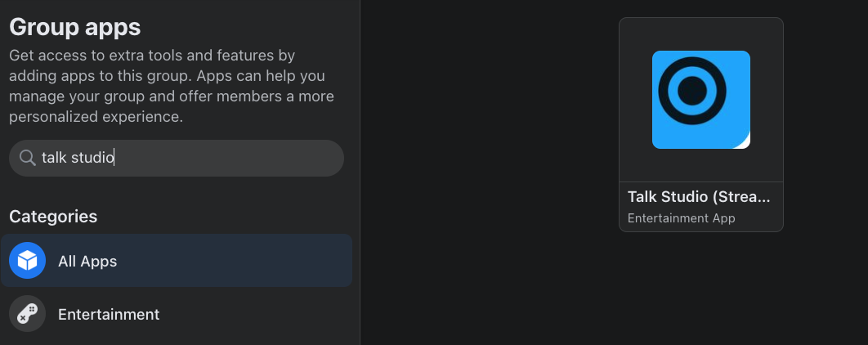Viewport: 868px width, 345px height.
Task: Click the magnifying glass search icon
Action: click(27, 158)
